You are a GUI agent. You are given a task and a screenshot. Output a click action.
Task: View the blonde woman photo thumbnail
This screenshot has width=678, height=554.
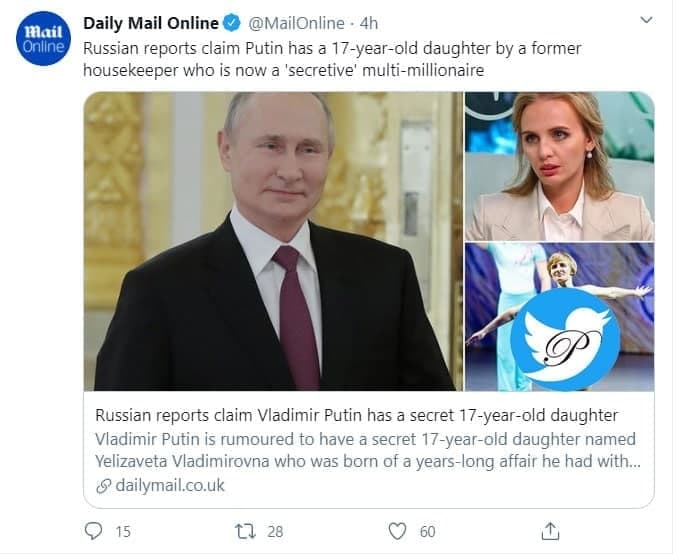(559, 166)
